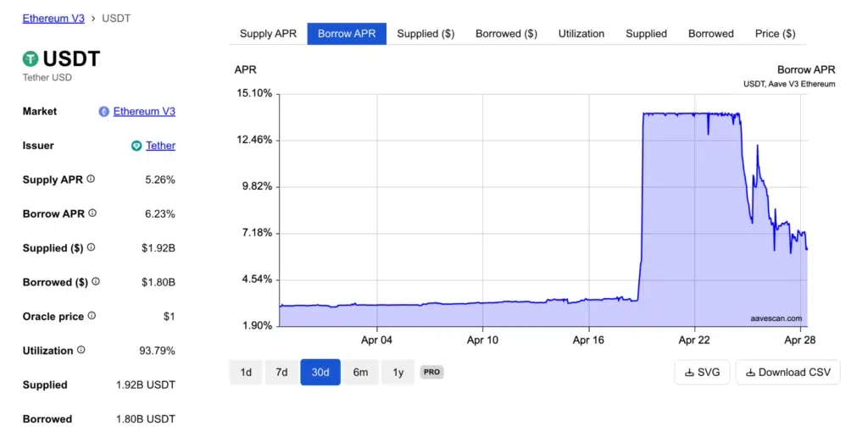Click the Tether USD subtitle

(47, 77)
